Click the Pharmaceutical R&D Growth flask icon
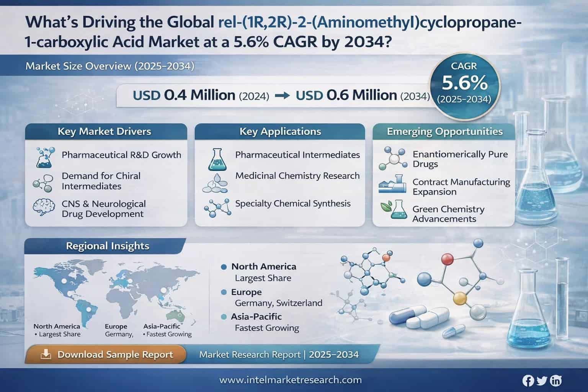This screenshot has width=588, height=392. 44,157
